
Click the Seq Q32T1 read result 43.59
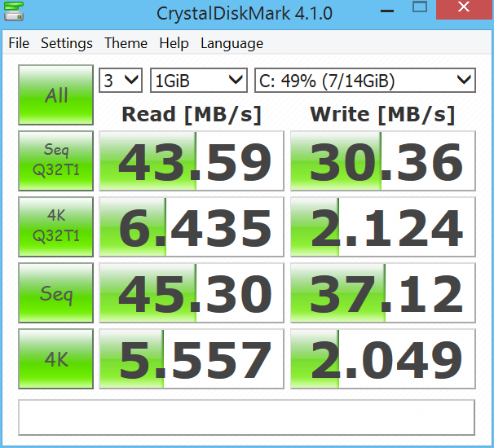192,161
